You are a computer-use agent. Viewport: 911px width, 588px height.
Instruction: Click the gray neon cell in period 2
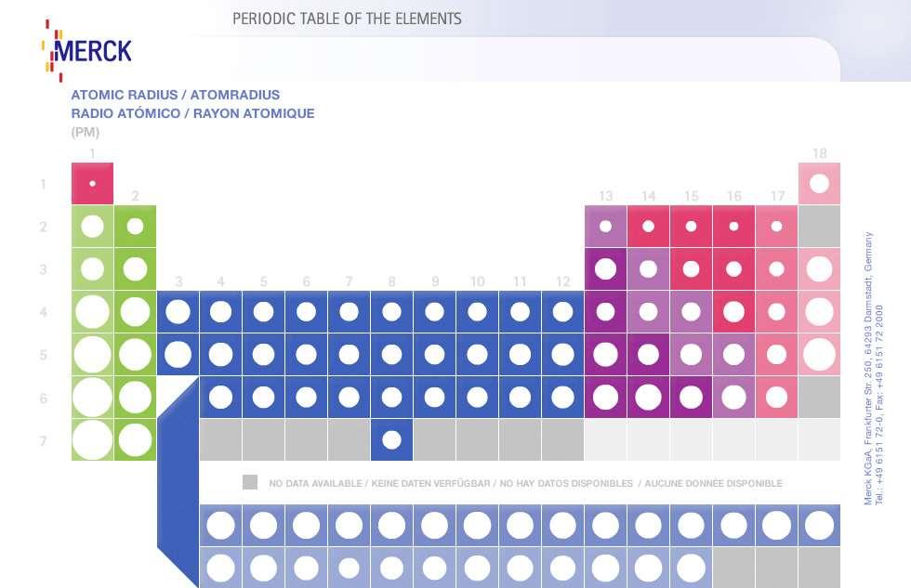click(819, 227)
